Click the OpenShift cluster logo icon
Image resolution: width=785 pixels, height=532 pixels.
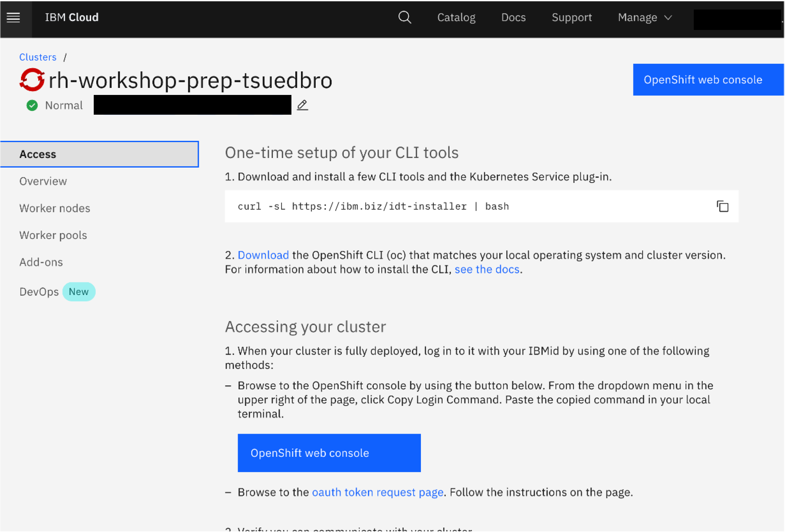tap(32, 80)
